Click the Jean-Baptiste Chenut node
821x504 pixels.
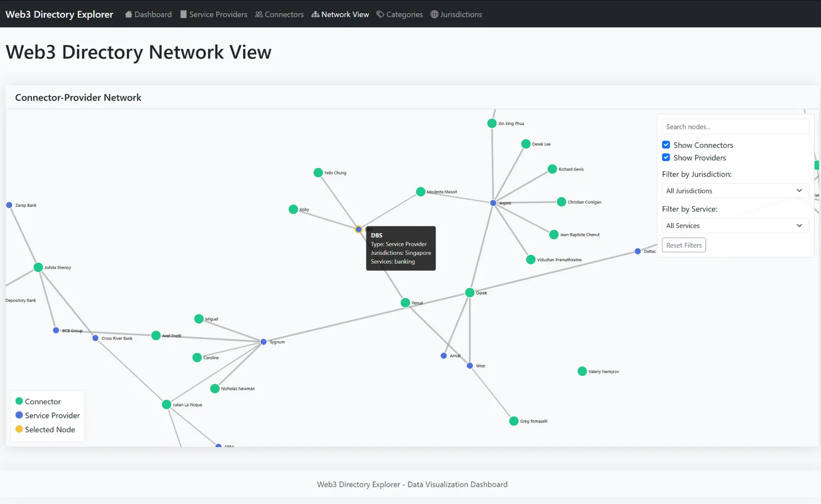554,235
